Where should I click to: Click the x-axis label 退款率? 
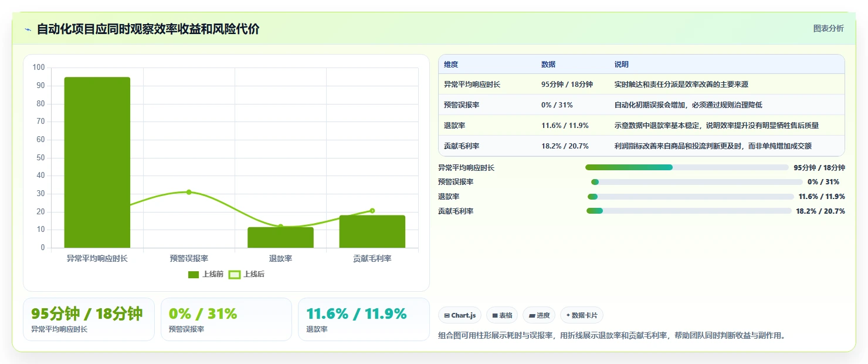click(280, 258)
